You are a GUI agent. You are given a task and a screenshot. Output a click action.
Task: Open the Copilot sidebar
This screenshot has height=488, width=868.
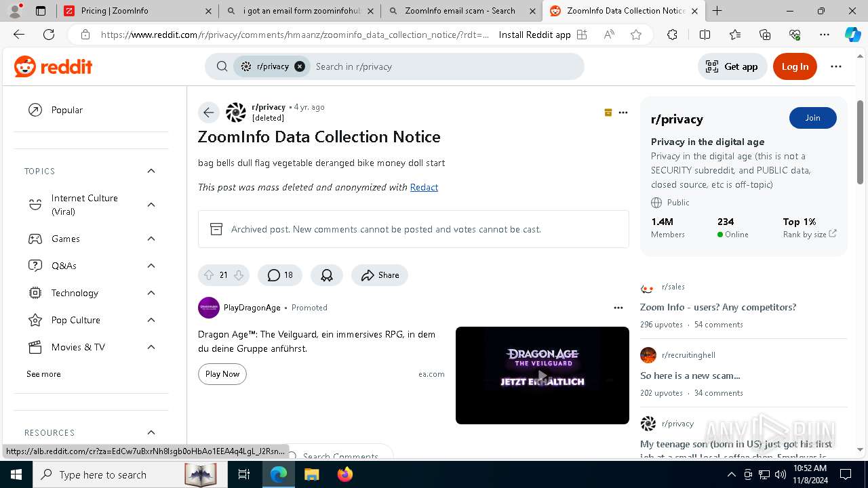[x=852, y=35]
